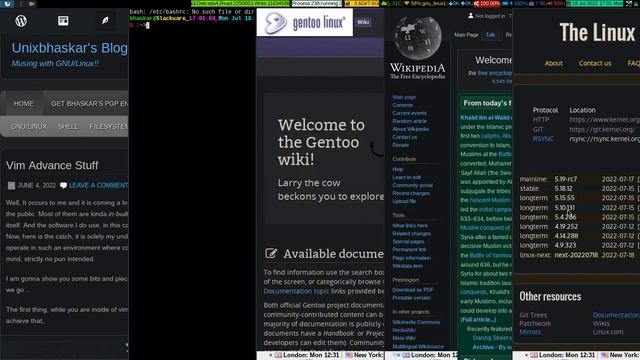This screenshot has height=360, width=640.
Task: Click linux-next next-20220718 entry
Action: point(576,255)
